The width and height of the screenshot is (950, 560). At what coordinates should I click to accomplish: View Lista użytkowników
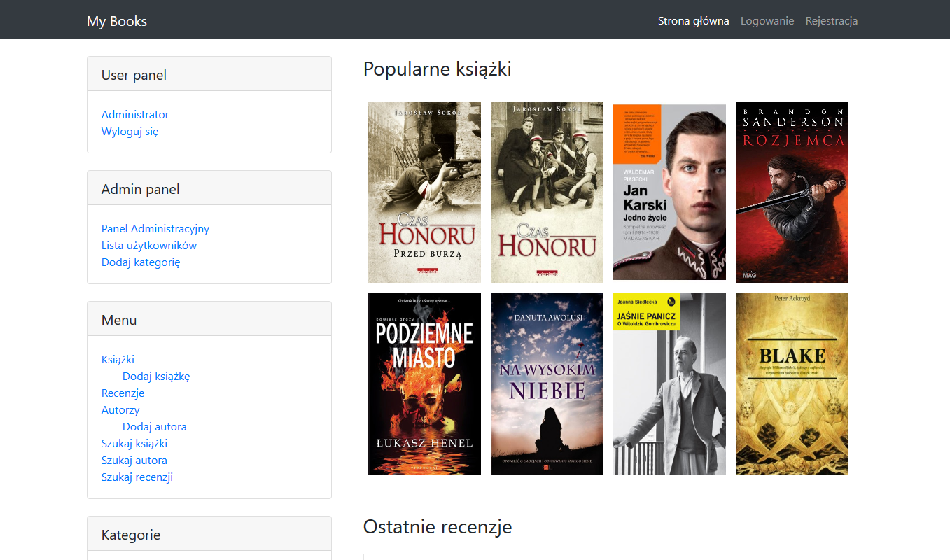coord(149,245)
